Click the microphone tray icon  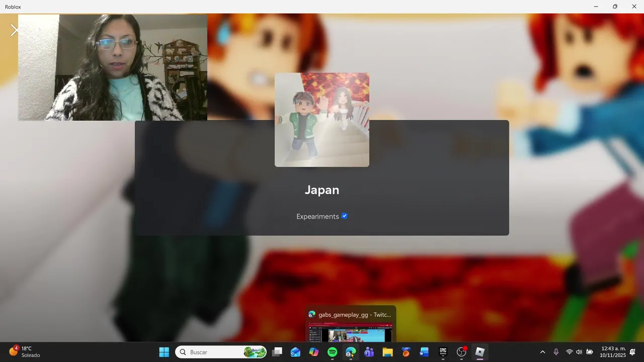556,352
